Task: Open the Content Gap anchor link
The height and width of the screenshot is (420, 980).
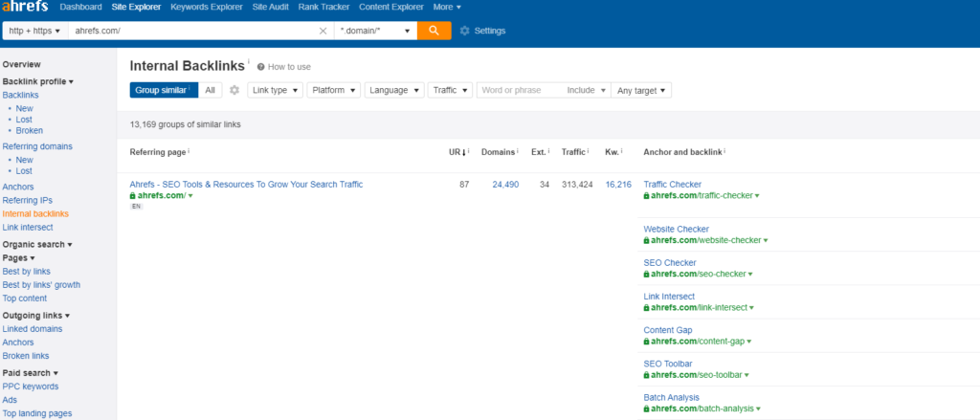Action: coord(668,330)
